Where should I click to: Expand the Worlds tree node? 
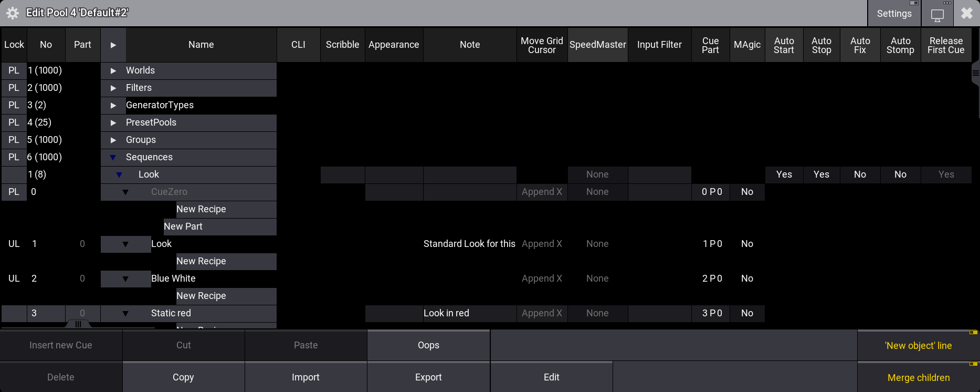pyautogui.click(x=113, y=70)
